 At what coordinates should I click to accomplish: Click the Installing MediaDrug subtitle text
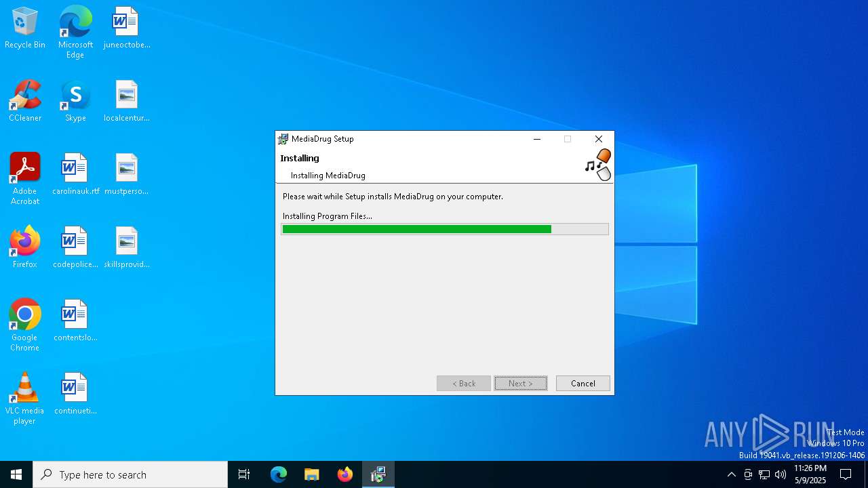328,175
